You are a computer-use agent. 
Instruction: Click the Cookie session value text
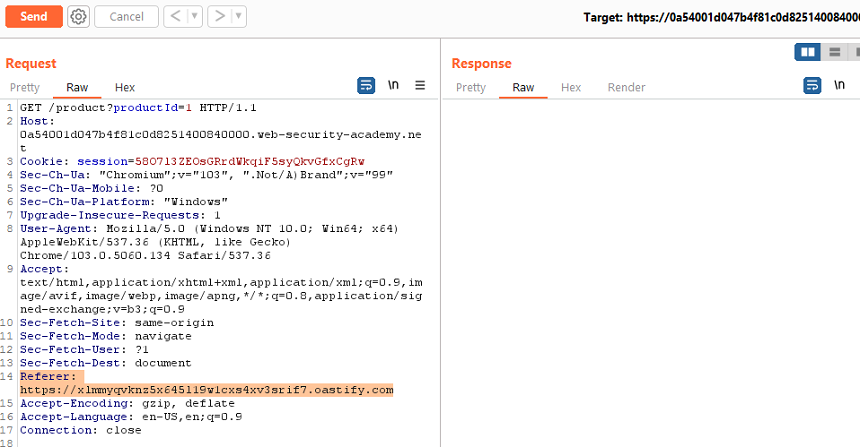(x=249, y=161)
